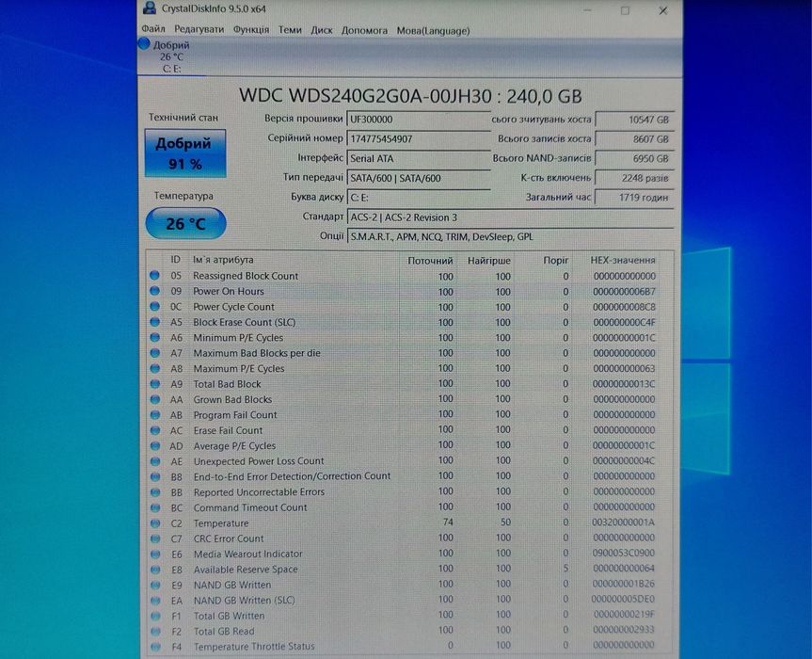
Task: Click status orb of Power On Hours row
Action: coord(154,291)
